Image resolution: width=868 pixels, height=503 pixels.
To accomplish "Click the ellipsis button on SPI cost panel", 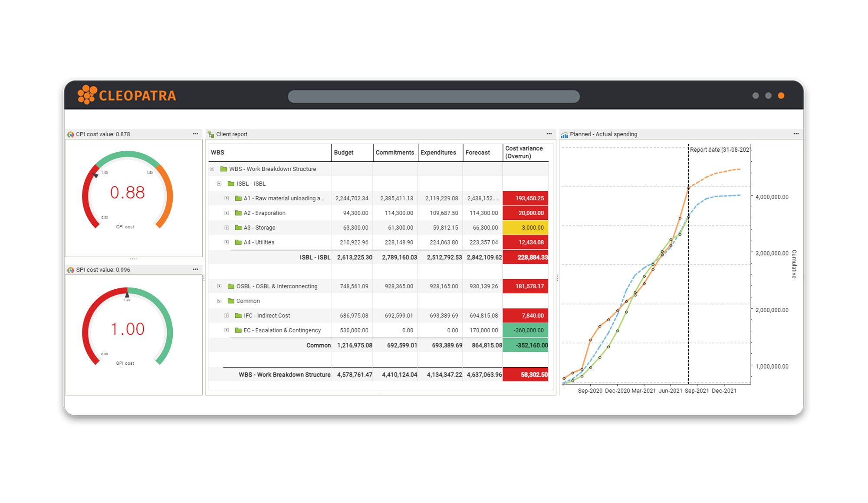I will click(195, 269).
